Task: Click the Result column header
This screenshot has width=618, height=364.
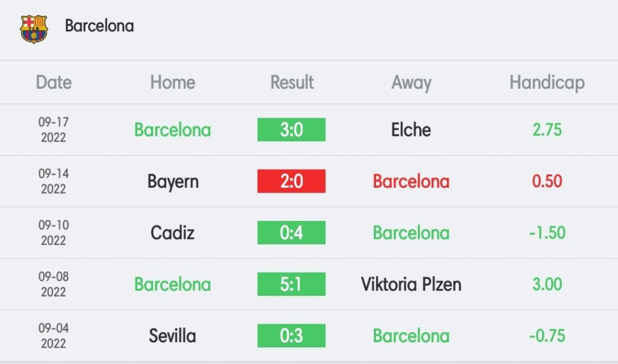Action: pos(291,83)
